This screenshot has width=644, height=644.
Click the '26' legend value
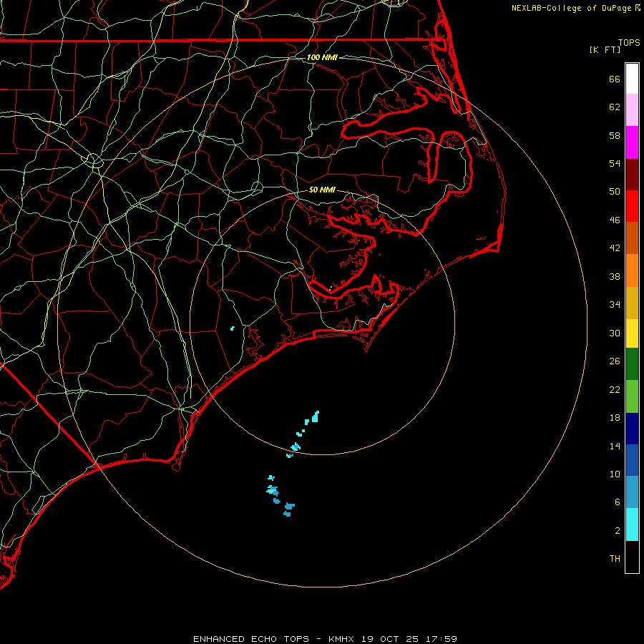point(615,361)
